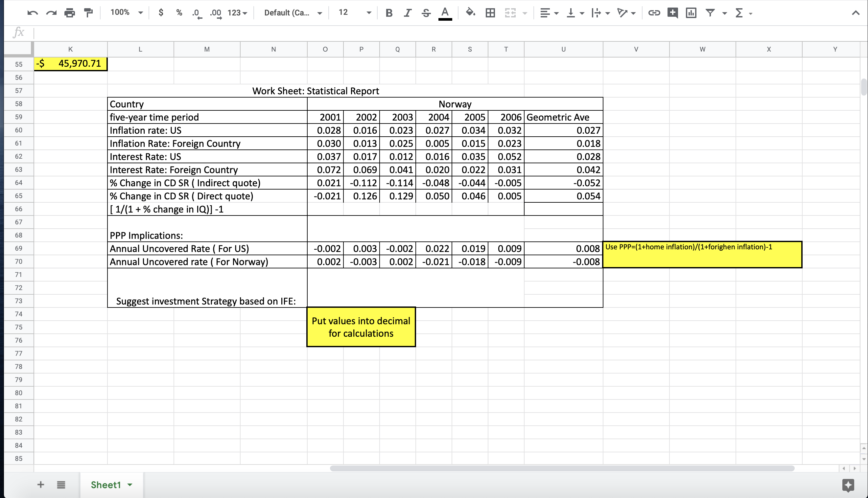Click the Print icon
868x498 pixels.
(x=69, y=13)
